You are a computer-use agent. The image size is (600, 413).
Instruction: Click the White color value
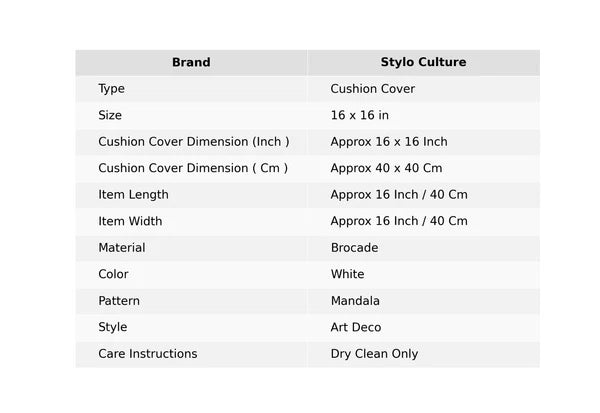click(347, 274)
